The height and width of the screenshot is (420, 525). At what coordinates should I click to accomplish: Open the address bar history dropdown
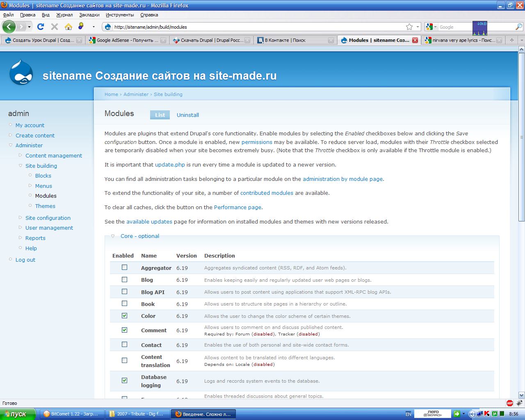(418, 27)
